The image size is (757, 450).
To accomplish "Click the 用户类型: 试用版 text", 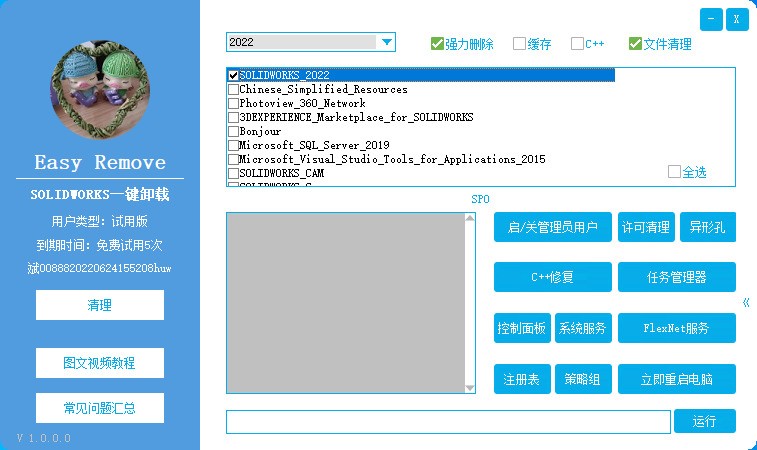I will click(x=100, y=221).
